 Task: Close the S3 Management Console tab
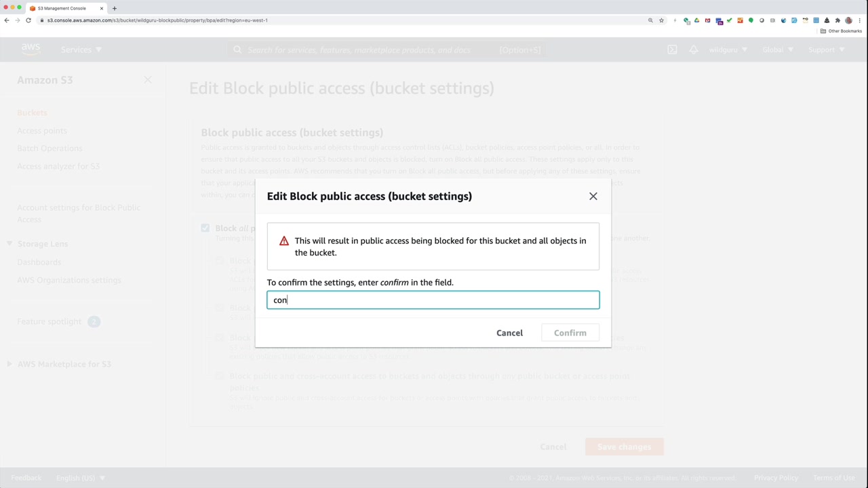point(102,8)
